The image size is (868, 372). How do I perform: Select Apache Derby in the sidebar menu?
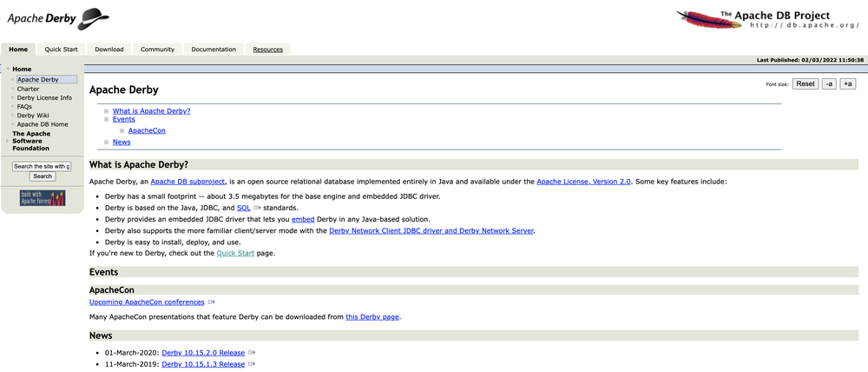coord(47,80)
